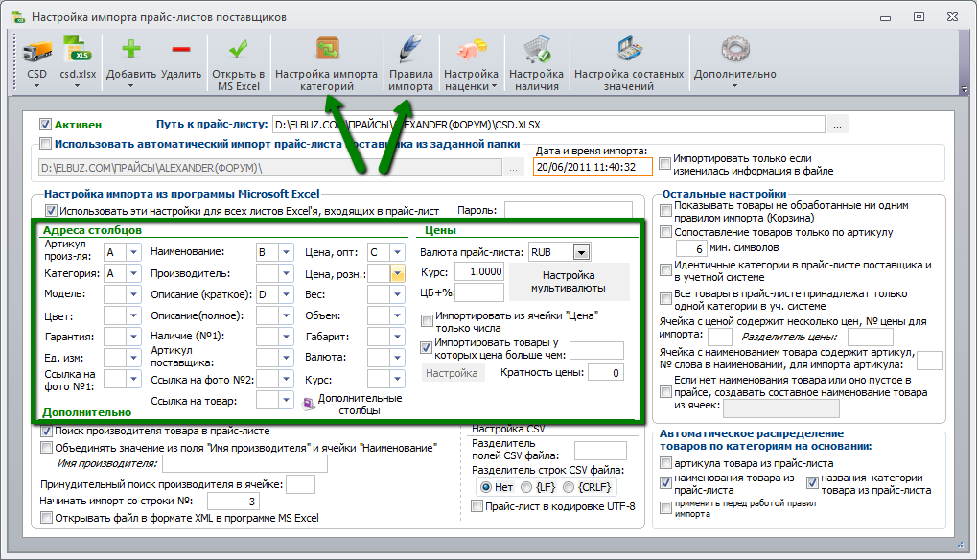Select the {LF} line separator radio
Screen dimensions: 977x560
coord(526,487)
